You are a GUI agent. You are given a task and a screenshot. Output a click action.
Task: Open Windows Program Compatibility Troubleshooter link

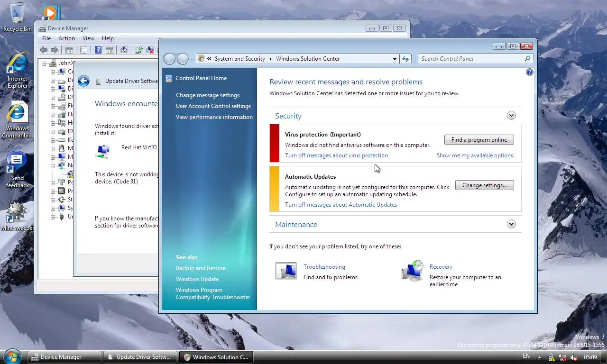click(213, 293)
